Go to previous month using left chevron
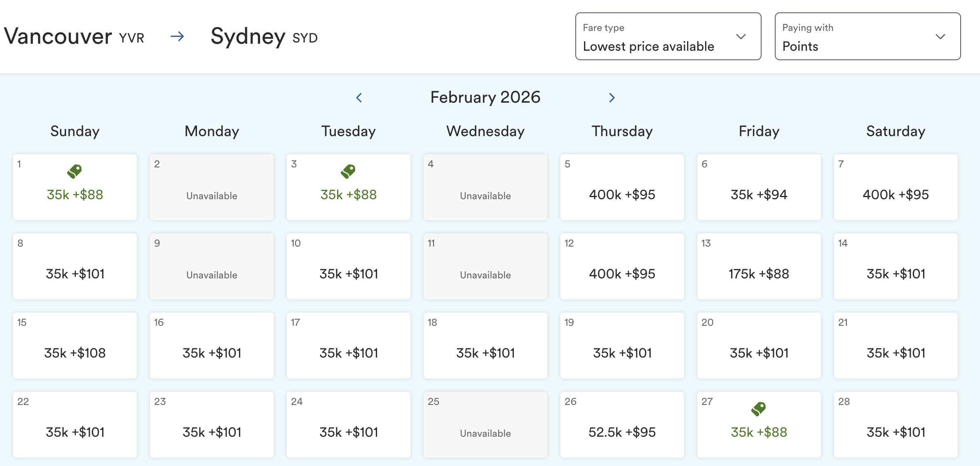The image size is (980, 466). pos(359,98)
